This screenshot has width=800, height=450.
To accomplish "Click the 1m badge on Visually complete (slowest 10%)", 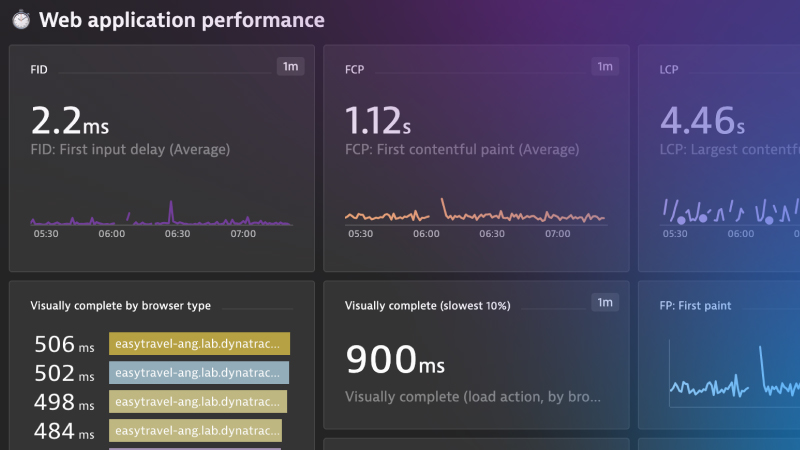I will 604,303.
